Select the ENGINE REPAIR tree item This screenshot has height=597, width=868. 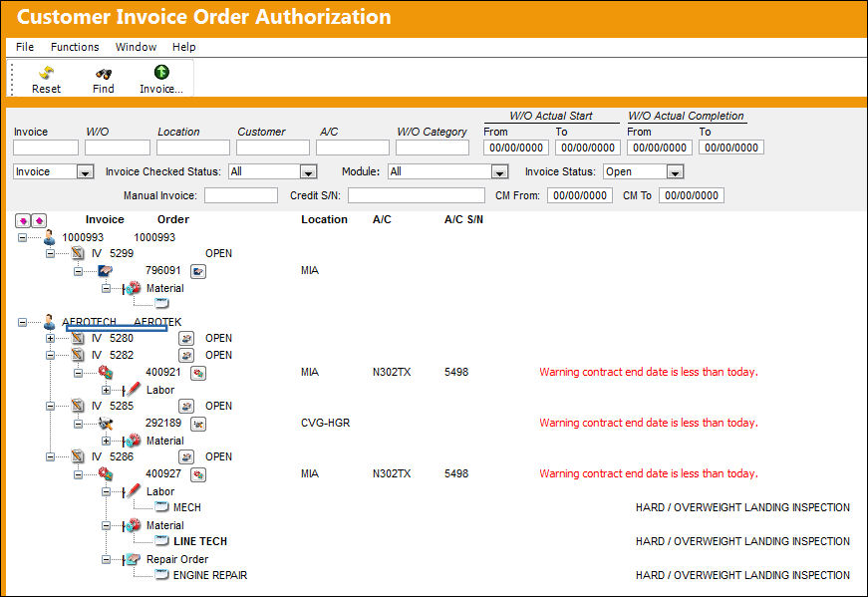pyautogui.click(x=210, y=575)
